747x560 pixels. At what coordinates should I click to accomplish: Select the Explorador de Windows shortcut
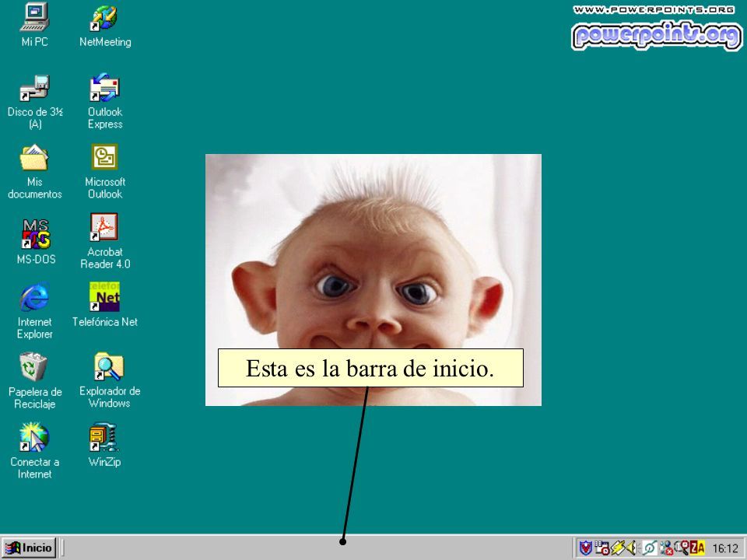[x=109, y=380]
